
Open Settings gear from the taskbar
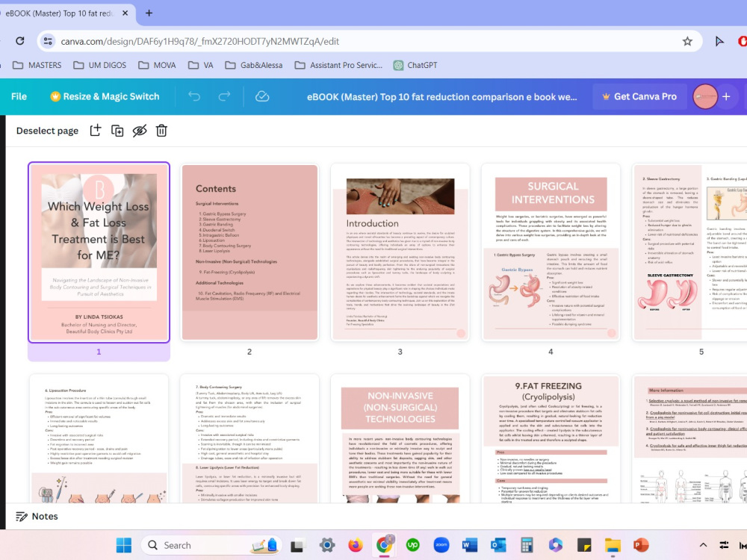(327, 545)
